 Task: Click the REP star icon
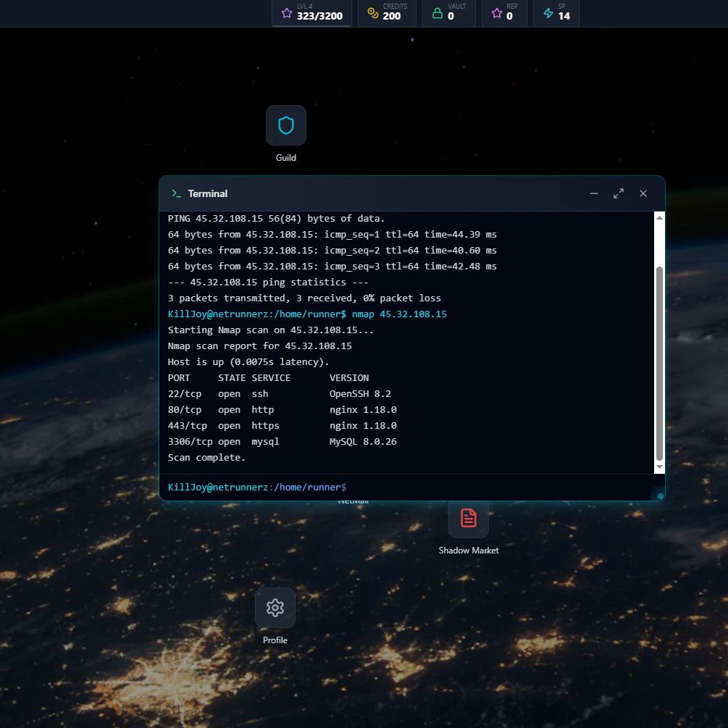point(496,13)
